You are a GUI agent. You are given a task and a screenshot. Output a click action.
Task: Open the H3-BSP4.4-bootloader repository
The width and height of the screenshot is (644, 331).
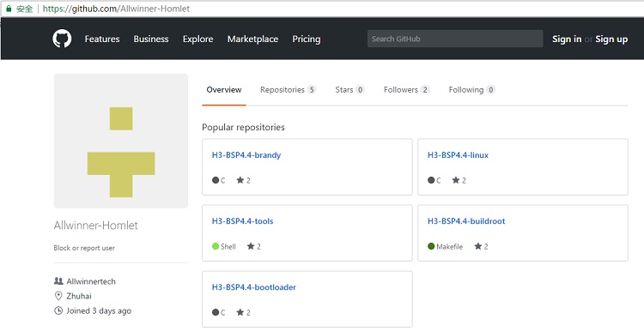254,287
